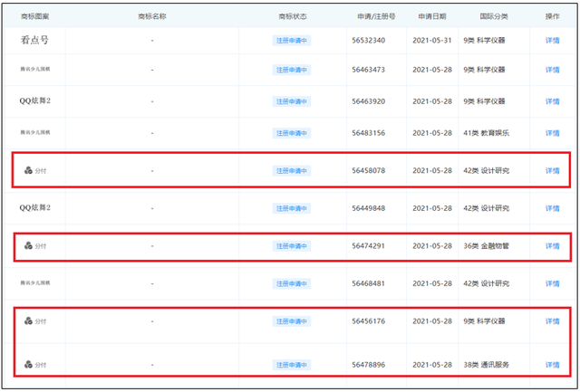Click the 申请日期 column header
This screenshot has height=392, width=580.
pyautogui.click(x=431, y=16)
